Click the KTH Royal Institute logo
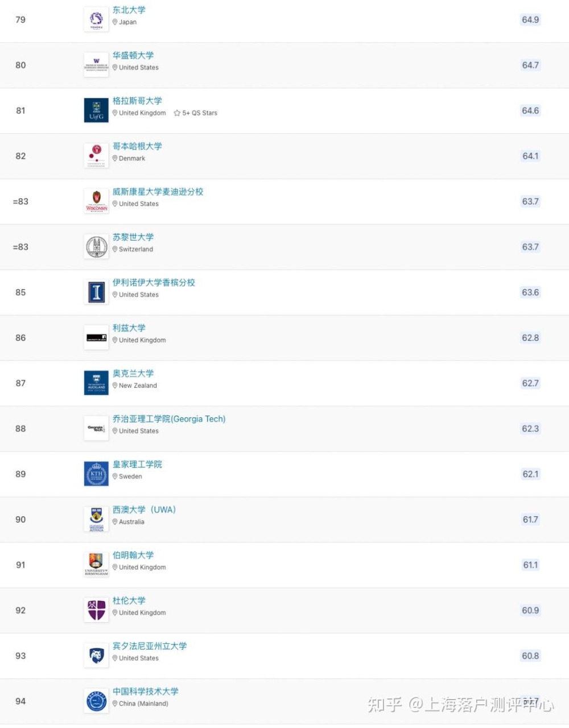Viewport: 569px width, 728px height. coord(96,474)
